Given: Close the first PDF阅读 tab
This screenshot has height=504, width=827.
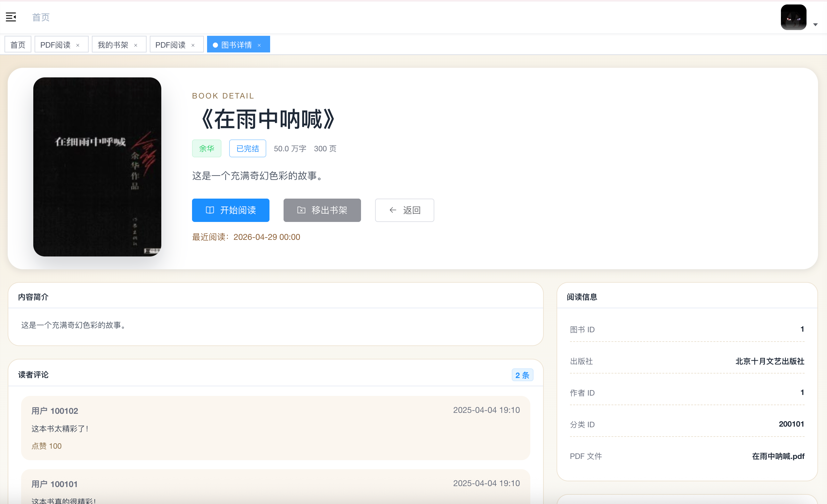Looking at the screenshot, I should pyautogui.click(x=78, y=45).
